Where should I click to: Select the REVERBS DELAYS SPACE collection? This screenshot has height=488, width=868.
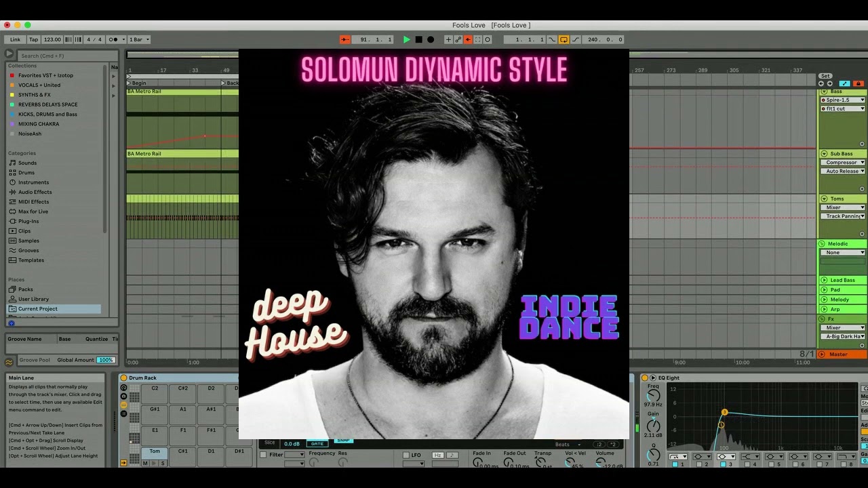(x=47, y=104)
